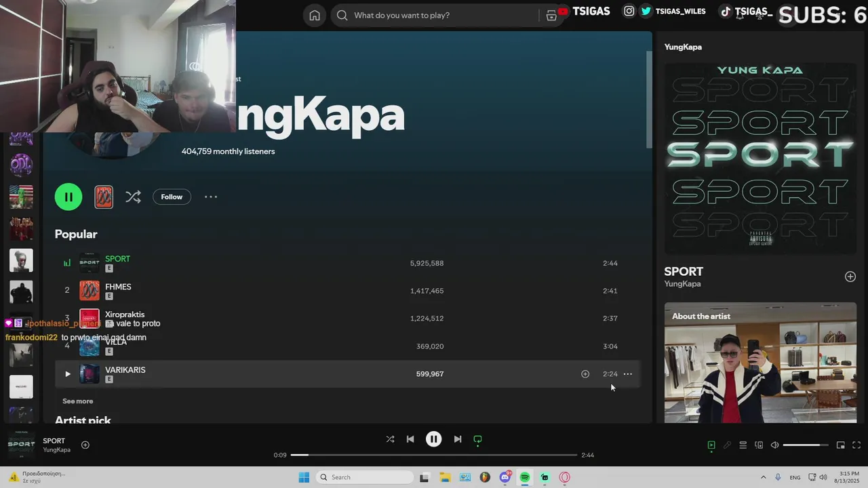868x488 pixels.
Task: Seek within the song progress bar
Action: click(x=434, y=455)
